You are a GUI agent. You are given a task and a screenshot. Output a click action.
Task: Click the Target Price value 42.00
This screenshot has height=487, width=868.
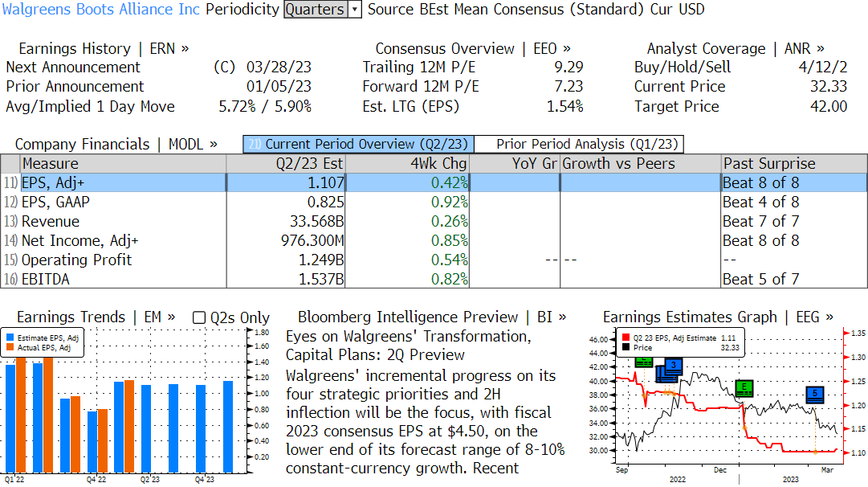click(829, 106)
